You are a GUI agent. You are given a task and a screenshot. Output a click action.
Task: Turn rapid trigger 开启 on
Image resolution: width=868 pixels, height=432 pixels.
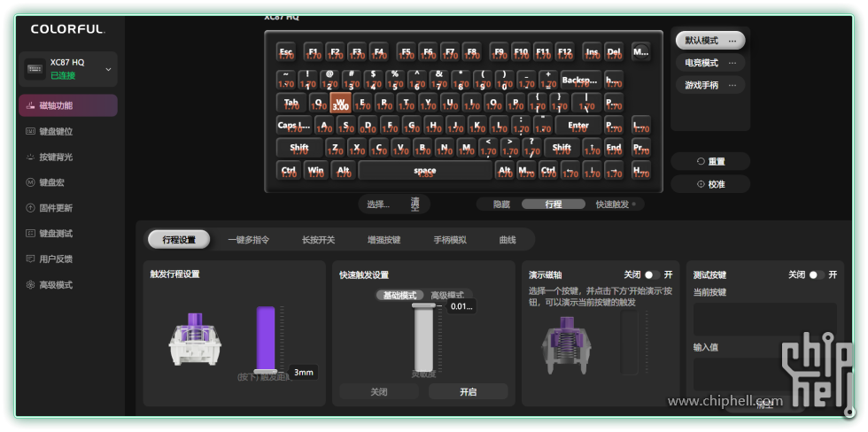click(469, 391)
